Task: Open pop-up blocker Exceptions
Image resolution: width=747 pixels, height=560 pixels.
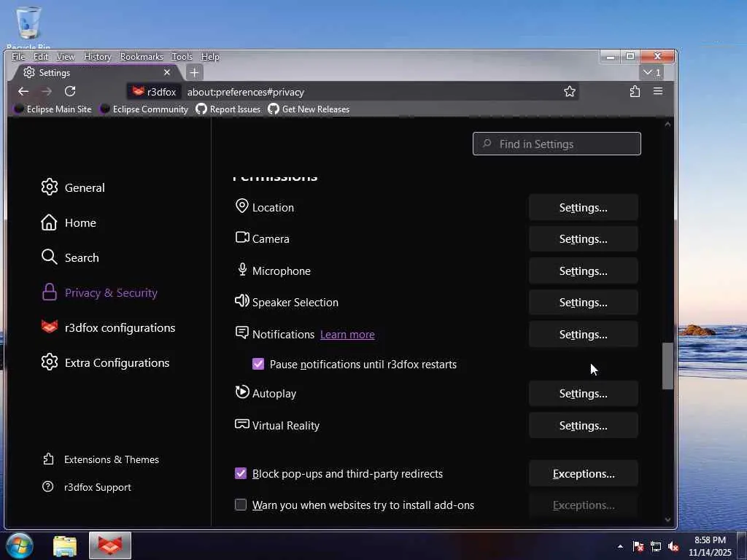Action: [x=583, y=474]
